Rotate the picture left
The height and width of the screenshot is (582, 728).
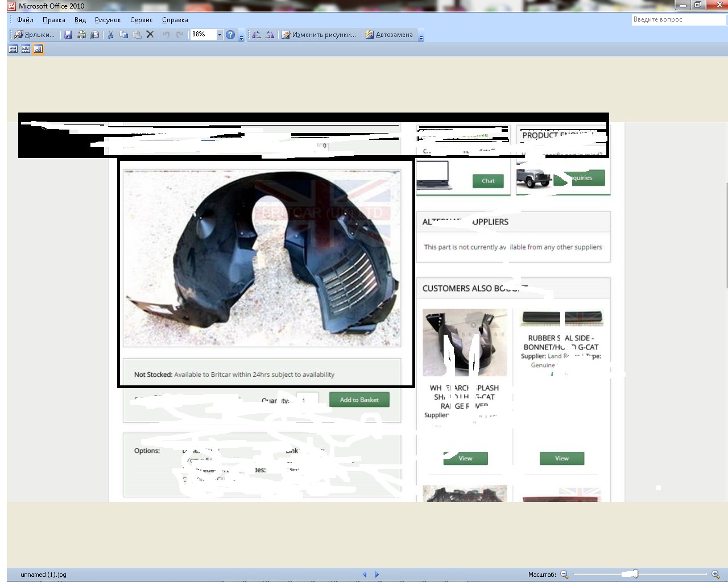click(257, 35)
